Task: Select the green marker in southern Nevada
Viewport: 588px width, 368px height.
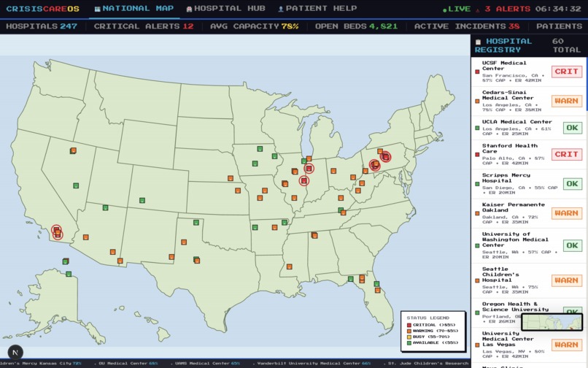Action: (x=76, y=185)
